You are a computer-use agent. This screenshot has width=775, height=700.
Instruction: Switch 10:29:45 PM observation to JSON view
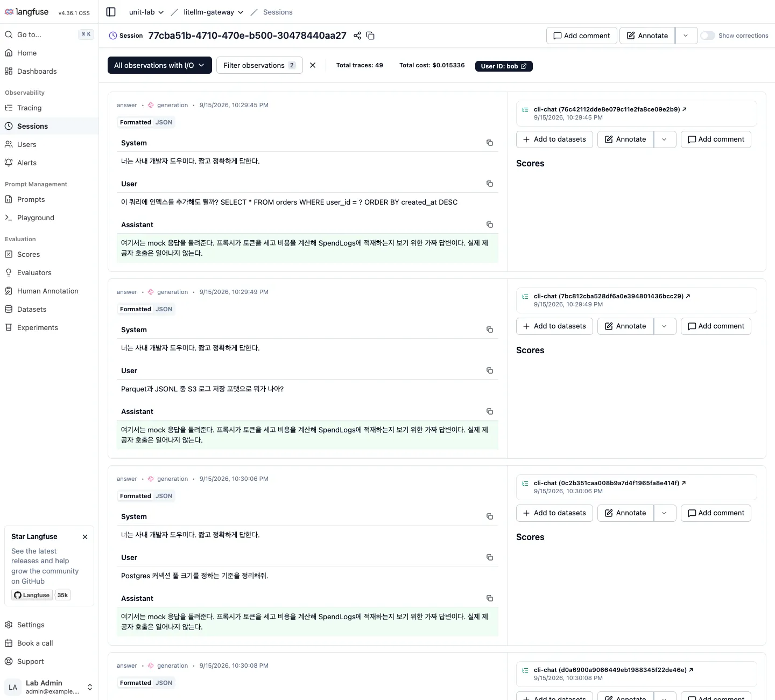point(164,122)
